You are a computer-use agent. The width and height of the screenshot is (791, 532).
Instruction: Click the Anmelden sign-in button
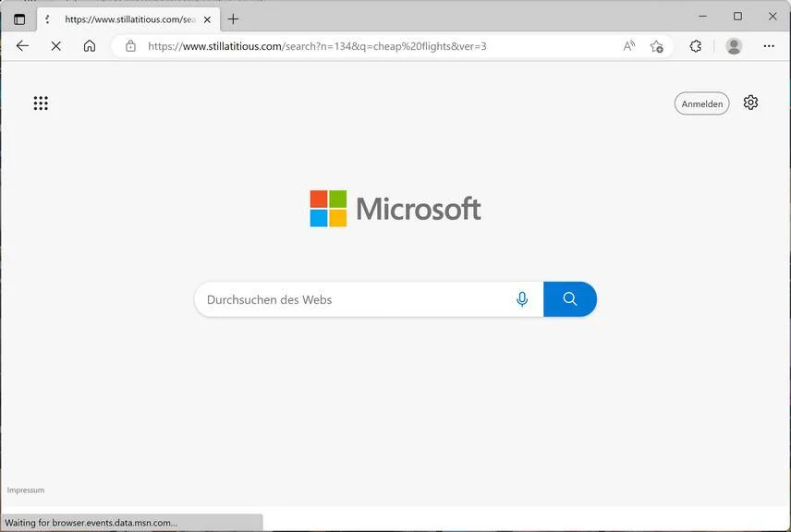pyautogui.click(x=701, y=103)
